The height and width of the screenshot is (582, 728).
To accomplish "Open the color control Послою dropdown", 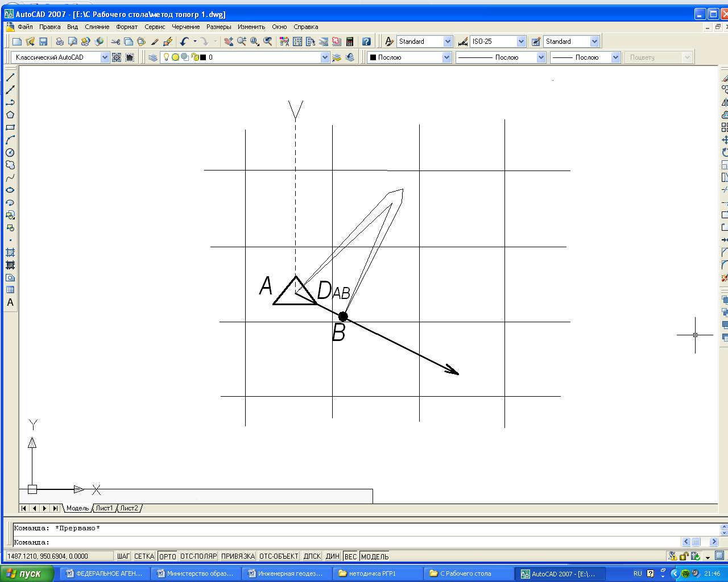I will click(446, 57).
